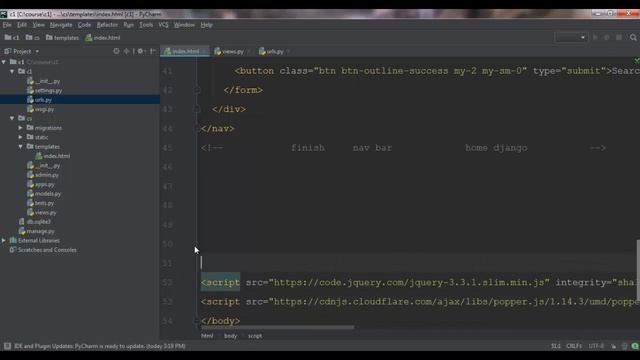Click the Search Everywhere magnifier icon
The width and height of the screenshot is (640, 360).
point(633,37)
